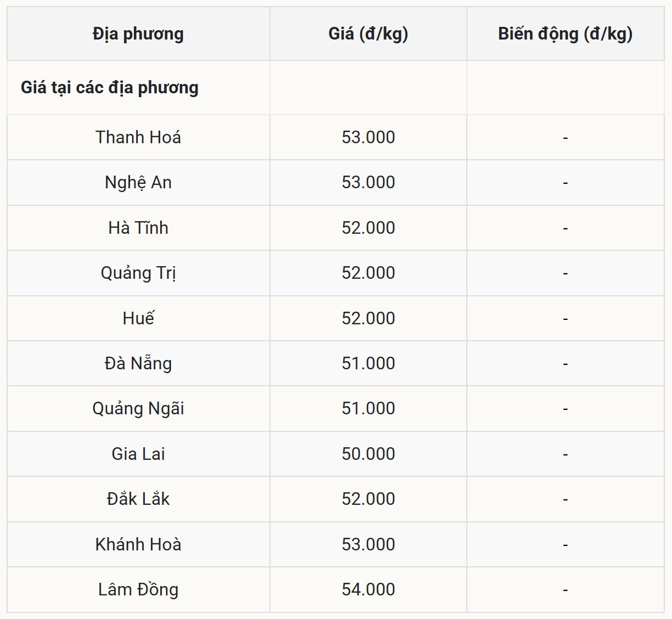672x619 pixels.
Task: Click the Hà Tĩnh cell
Action: pyautogui.click(x=138, y=228)
